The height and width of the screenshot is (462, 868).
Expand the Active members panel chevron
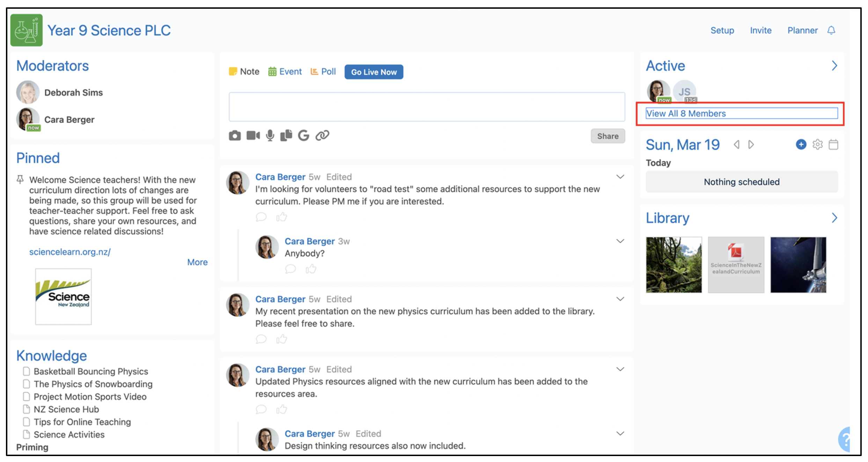834,66
